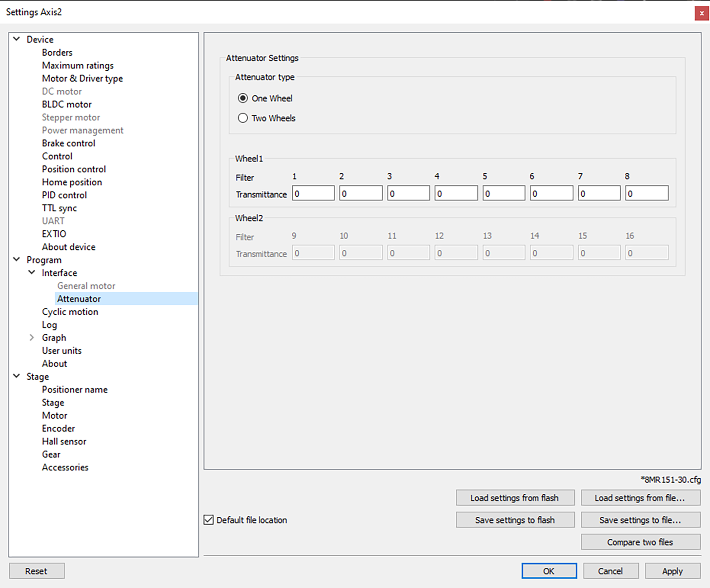Close the Settings Axis2 window
Image resolution: width=710 pixels, height=588 pixels.
(701, 13)
